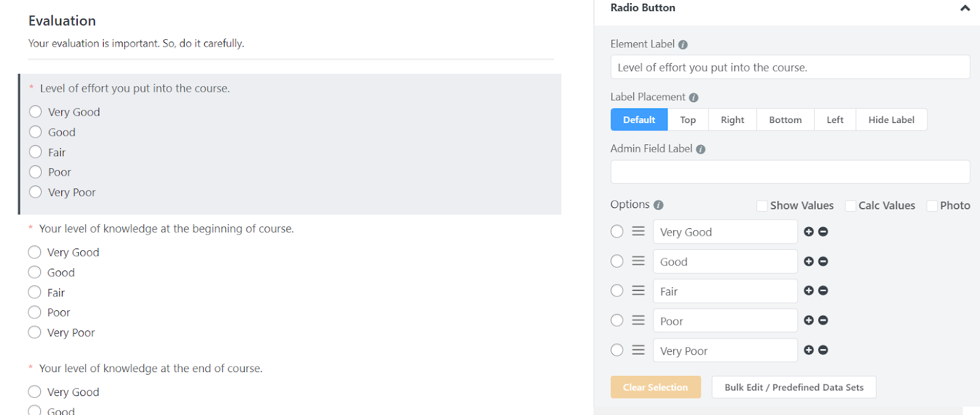Enable the Photo checkbox
The width and height of the screenshot is (980, 415).
tap(932, 206)
